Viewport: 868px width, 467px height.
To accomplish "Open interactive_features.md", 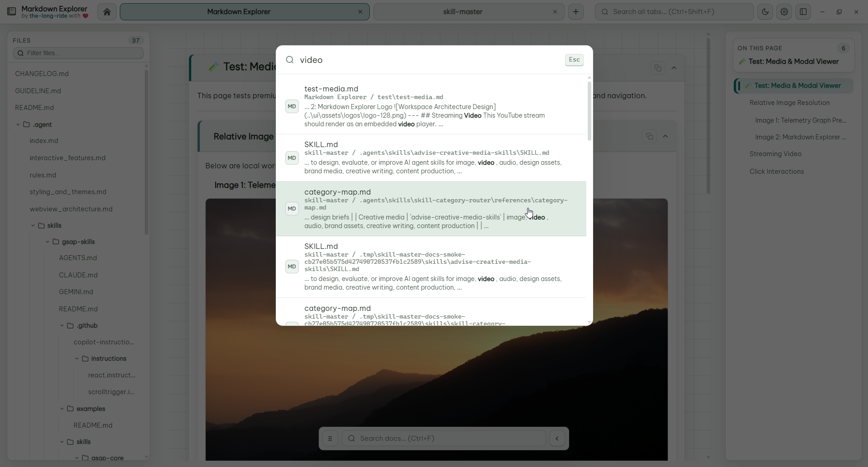I will click(67, 158).
